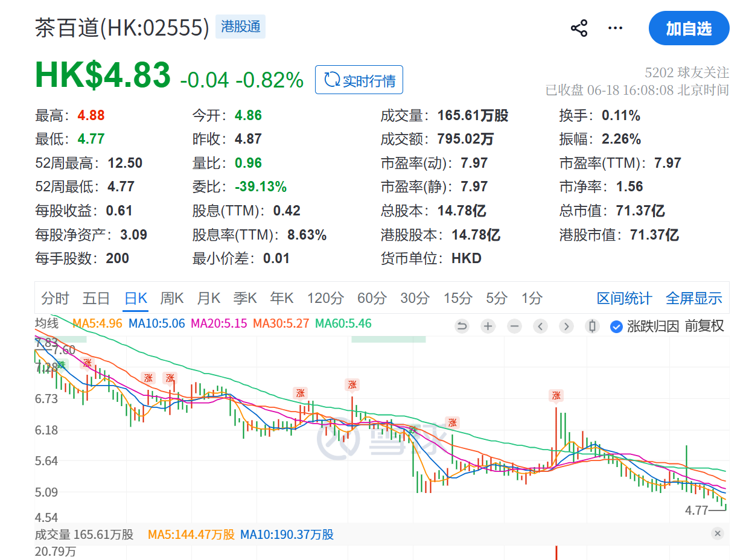This screenshot has width=752, height=560.
Task: Click the 茶百道(HK:02555) stock title
Action: 123,28
